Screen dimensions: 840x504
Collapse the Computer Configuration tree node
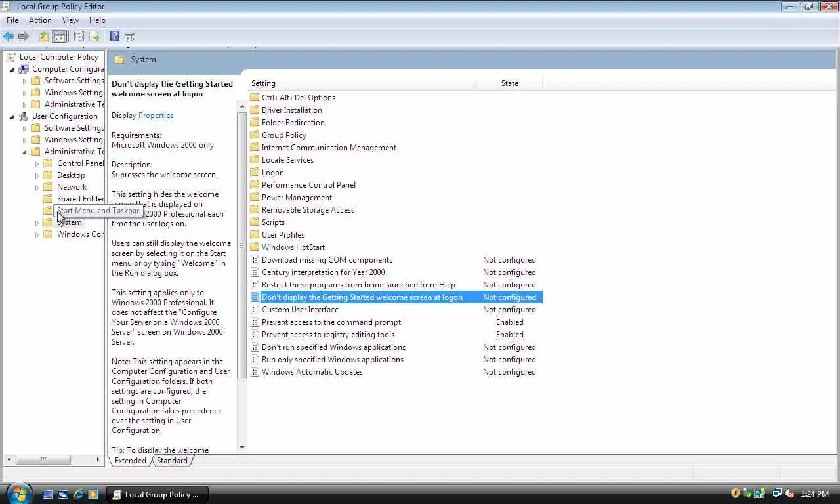pos(12,69)
